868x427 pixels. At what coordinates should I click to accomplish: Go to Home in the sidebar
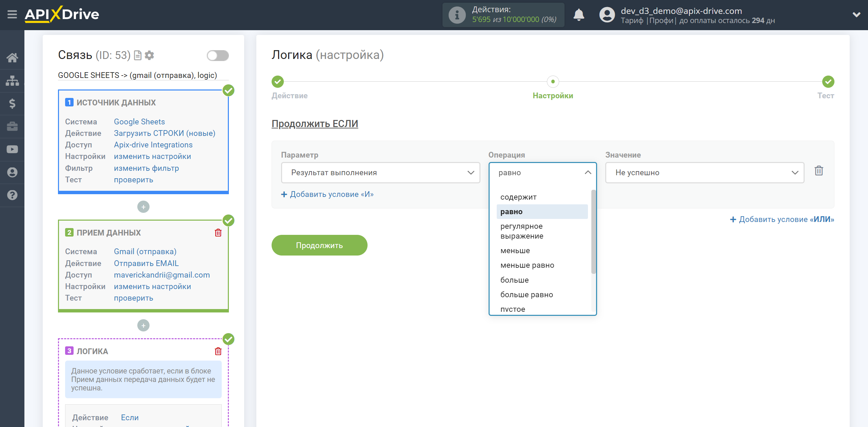click(x=12, y=58)
